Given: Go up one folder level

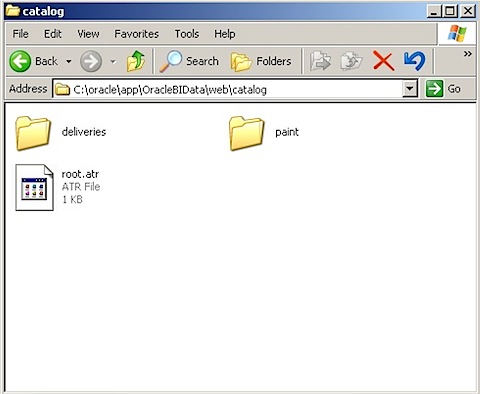Looking at the screenshot, I should coord(136,61).
